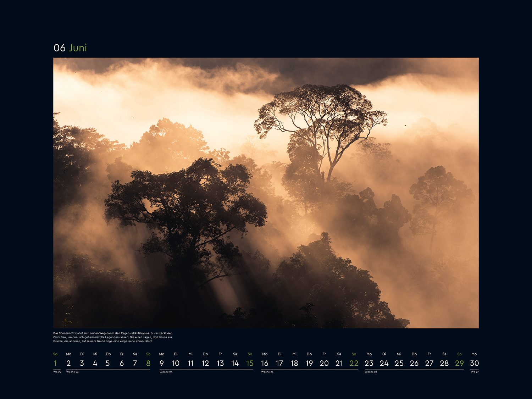Click the "Woche 25" week label
The height and width of the screenshot is (399, 532).
(267, 372)
